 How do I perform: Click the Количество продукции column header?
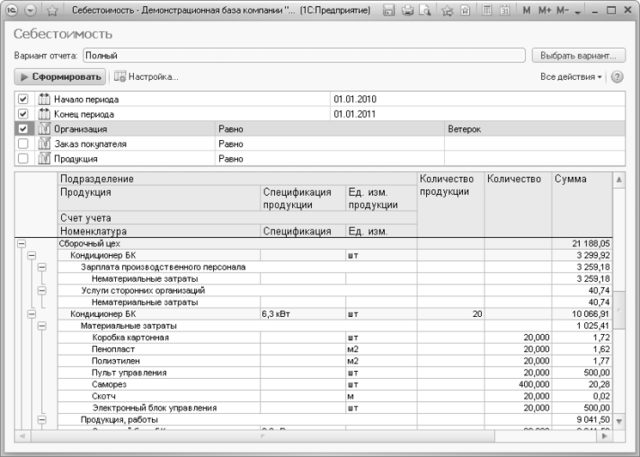tap(451, 204)
